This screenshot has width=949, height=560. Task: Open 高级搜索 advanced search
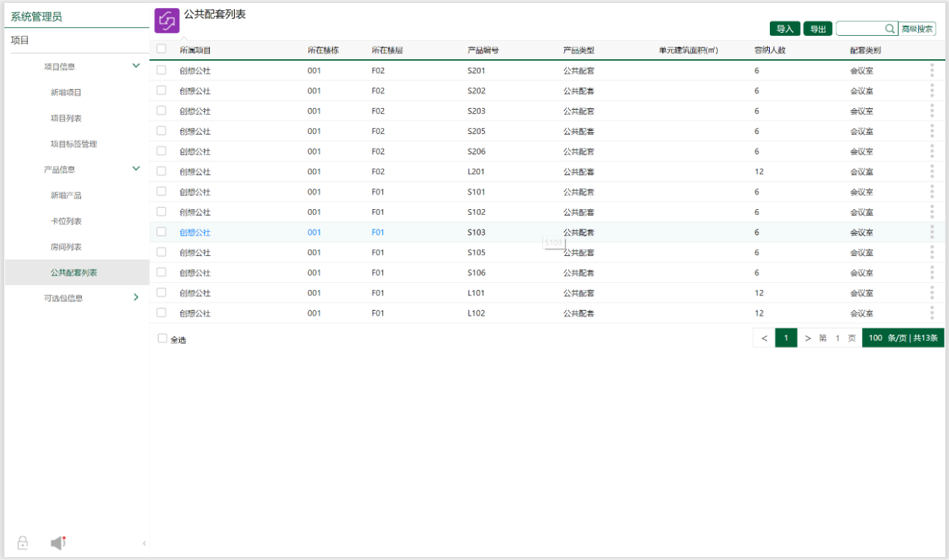point(917,29)
